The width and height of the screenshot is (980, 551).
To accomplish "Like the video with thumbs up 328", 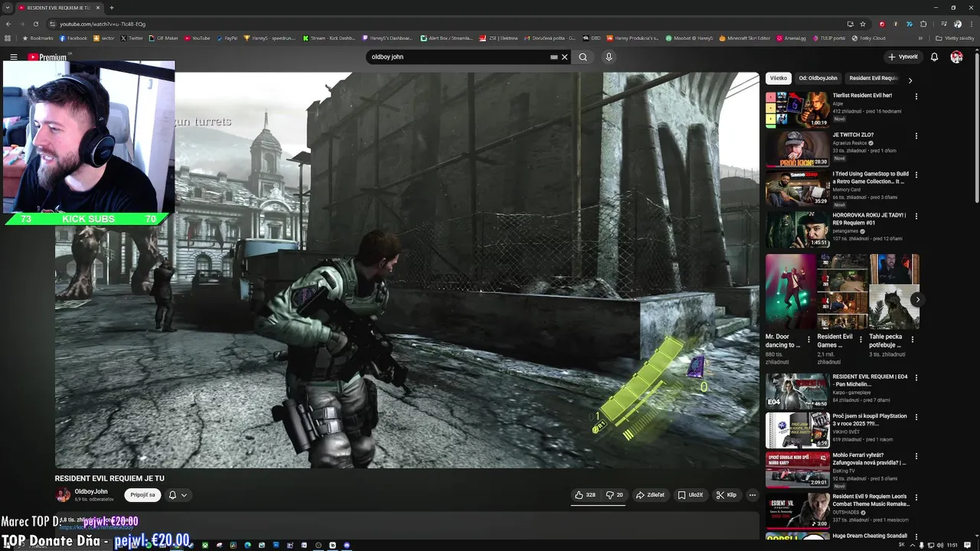I will pos(586,495).
